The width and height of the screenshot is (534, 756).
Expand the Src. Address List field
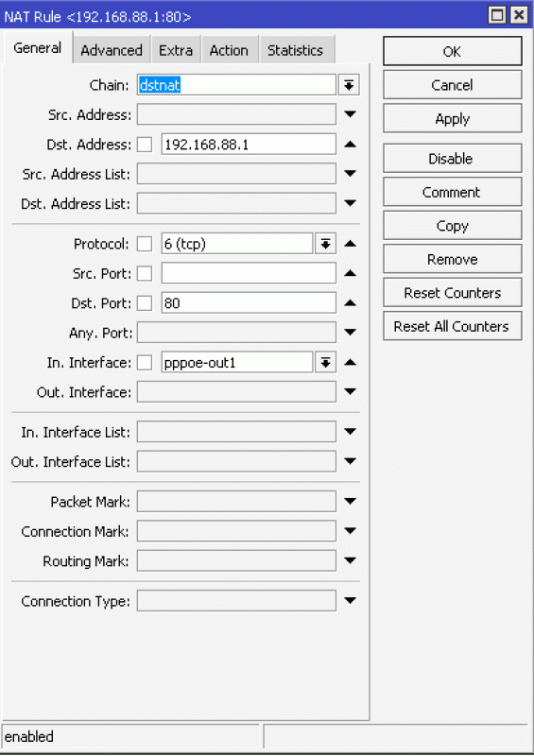coord(351,173)
